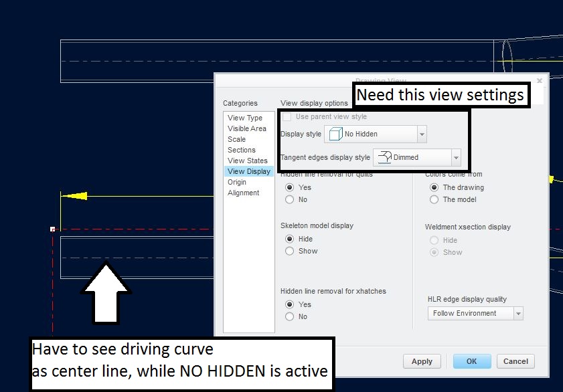Click the Apply button

(x=422, y=361)
